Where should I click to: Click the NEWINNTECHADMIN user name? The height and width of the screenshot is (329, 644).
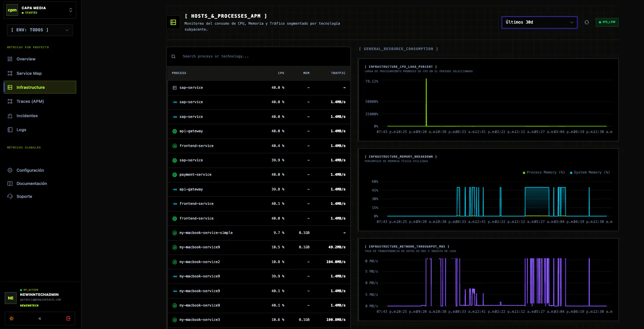(x=39, y=295)
